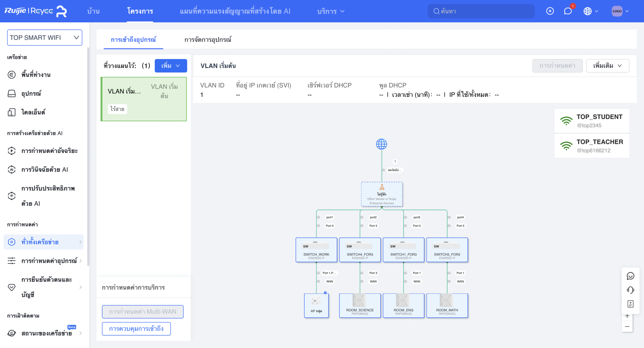Click the globe internet node icon
The image size is (644, 348).
381,144
